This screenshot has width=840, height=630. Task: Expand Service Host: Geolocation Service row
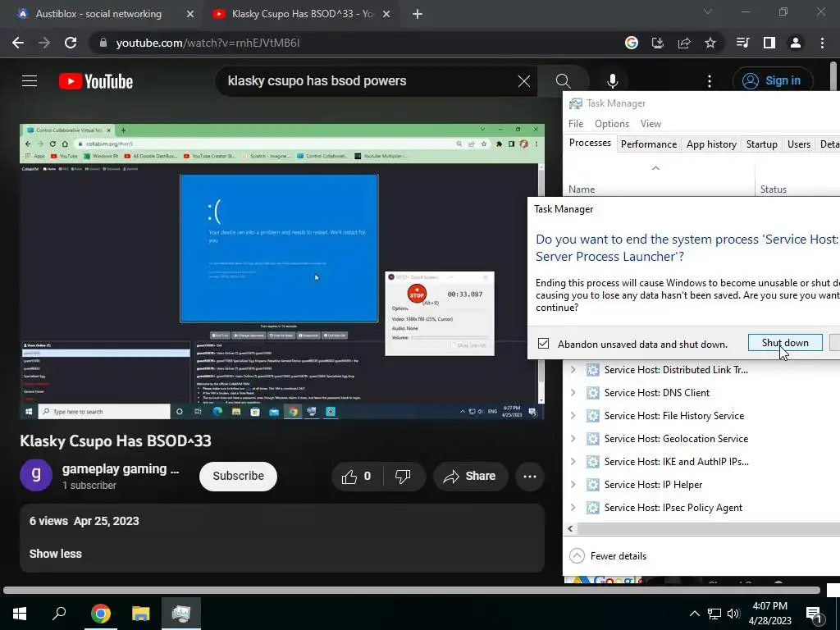(x=573, y=439)
